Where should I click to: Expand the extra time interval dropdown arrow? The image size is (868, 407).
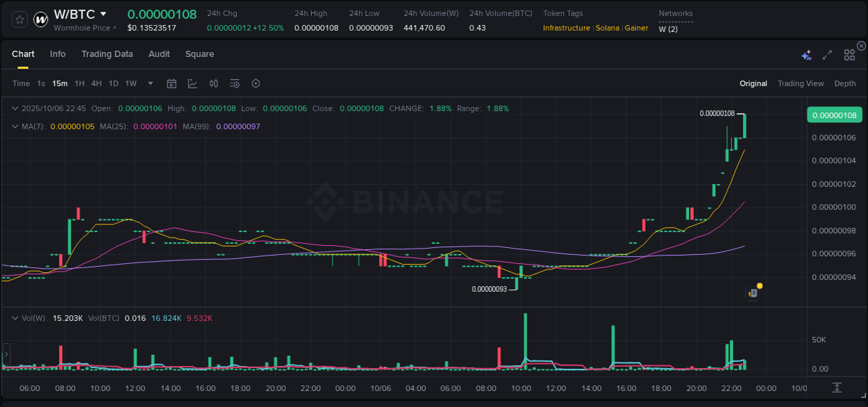[x=149, y=83]
